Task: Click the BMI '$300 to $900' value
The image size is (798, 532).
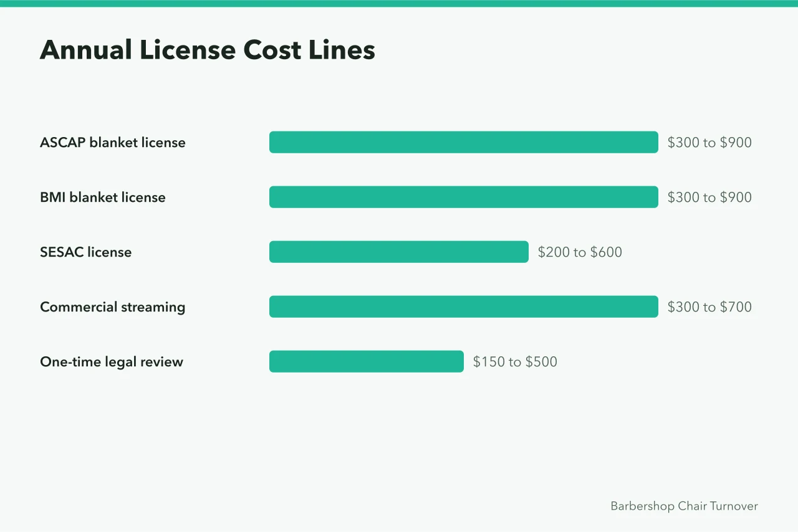Action: (x=709, y=197)
